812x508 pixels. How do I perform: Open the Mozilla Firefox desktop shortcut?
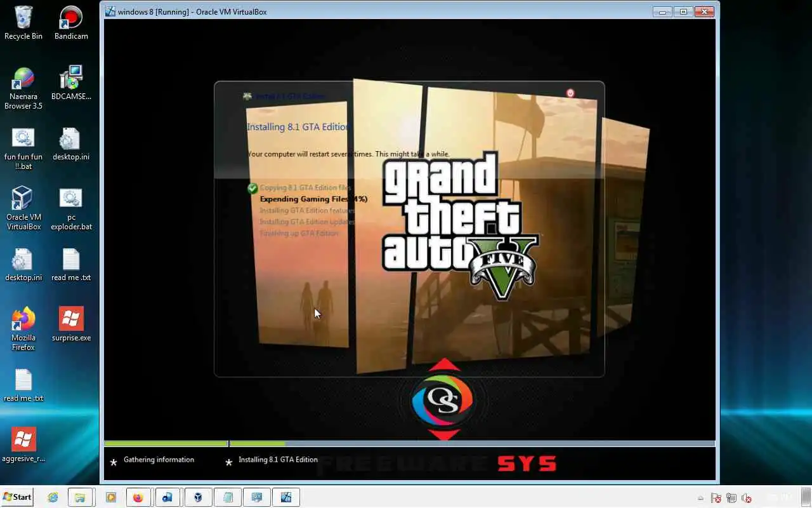tap(23, 329)
